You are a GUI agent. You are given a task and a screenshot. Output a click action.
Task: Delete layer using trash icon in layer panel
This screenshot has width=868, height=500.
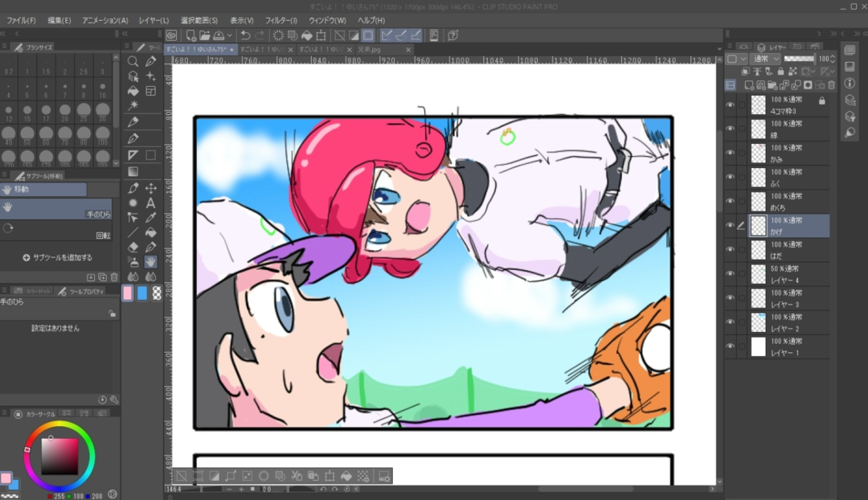click(x=831, y=85)
